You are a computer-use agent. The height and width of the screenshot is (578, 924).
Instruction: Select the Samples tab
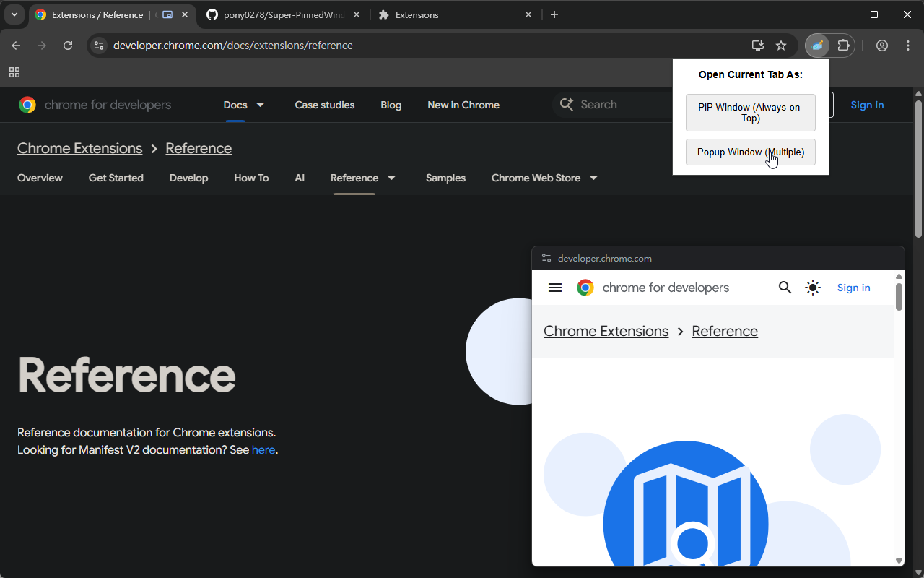tap(445, 178)
